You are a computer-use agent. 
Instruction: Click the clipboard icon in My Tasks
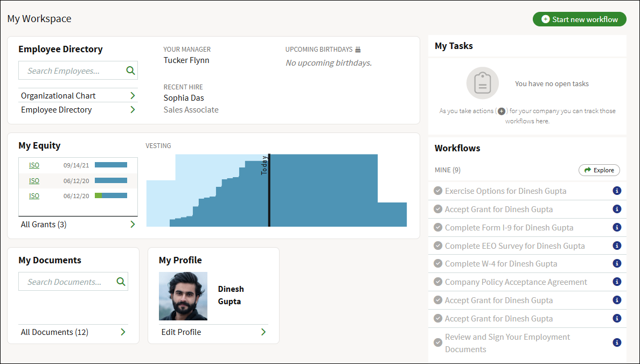click(x=483, y=83)
